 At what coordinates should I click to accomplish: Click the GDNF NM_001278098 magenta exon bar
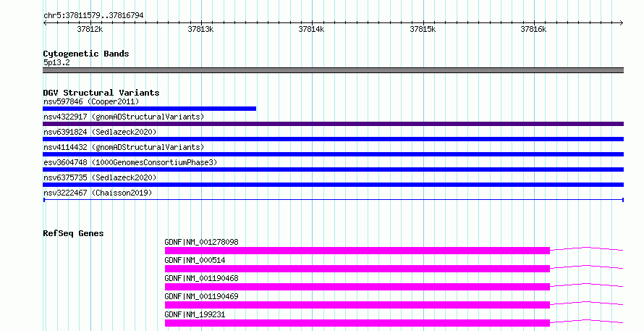point(357,251)
